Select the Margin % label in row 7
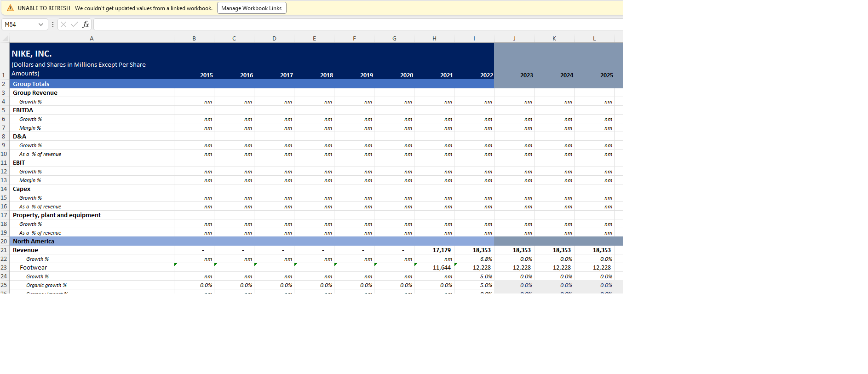The width and height of the screenshot is (868, 374). pyautogui.click(x=92, y=128)
